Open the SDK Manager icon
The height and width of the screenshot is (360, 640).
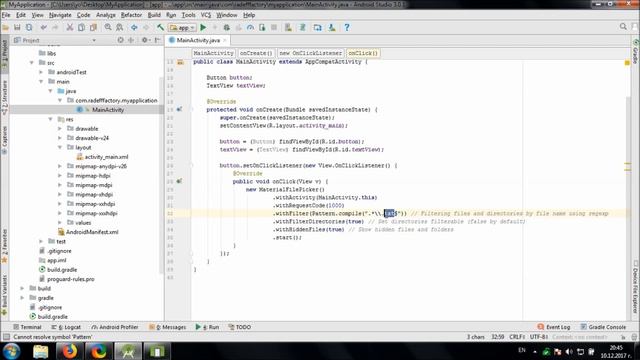point(332,27)
